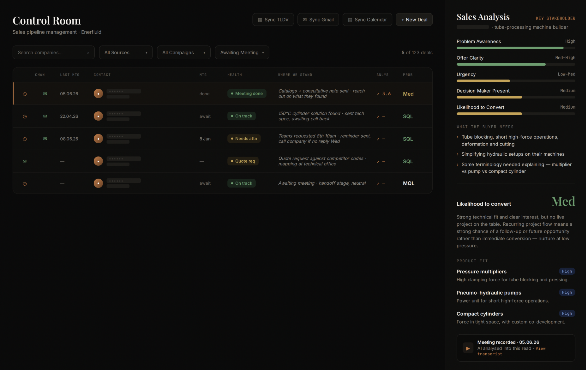Click contact avatar in the Quote req row

98,161
